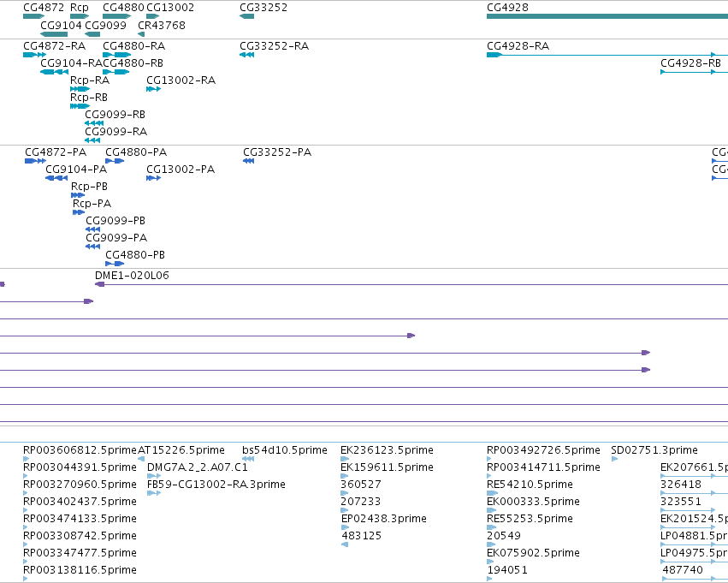This screenshot has height=583, width=728.
Task: Click the 194051 feature label
Action: [x=507, y=570]
